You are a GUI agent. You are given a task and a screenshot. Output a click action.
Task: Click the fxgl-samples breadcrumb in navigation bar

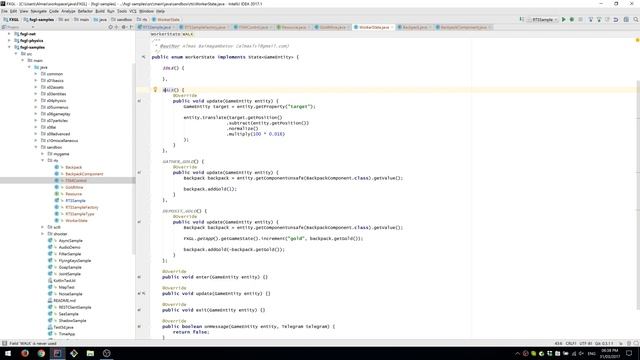(x=39, y=19)
